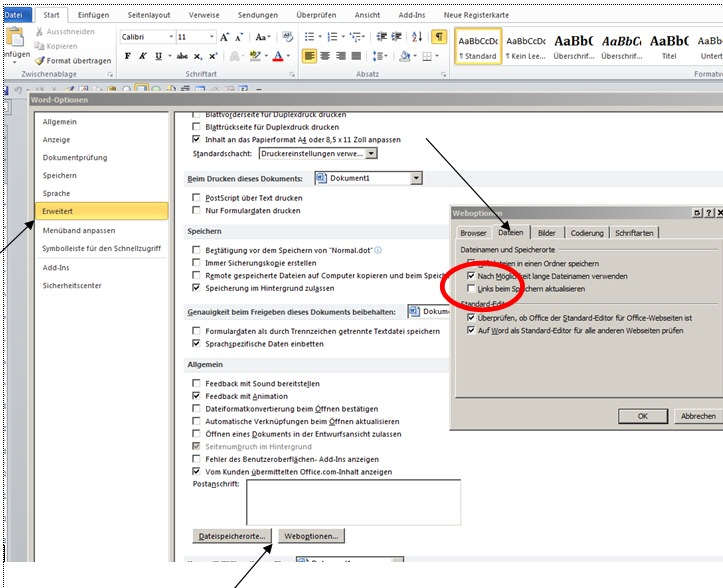Image resolution: width=723 pixels, height=588 pixels.
Task: Click the paragraph shading bucket icon
Action: (x=405, y=56)
